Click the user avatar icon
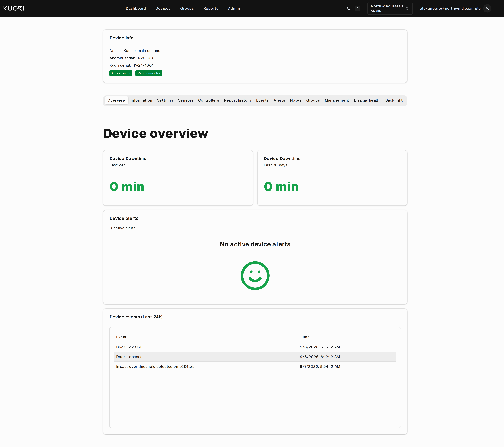This screenshot has width=504, height=447. point(487,8)
